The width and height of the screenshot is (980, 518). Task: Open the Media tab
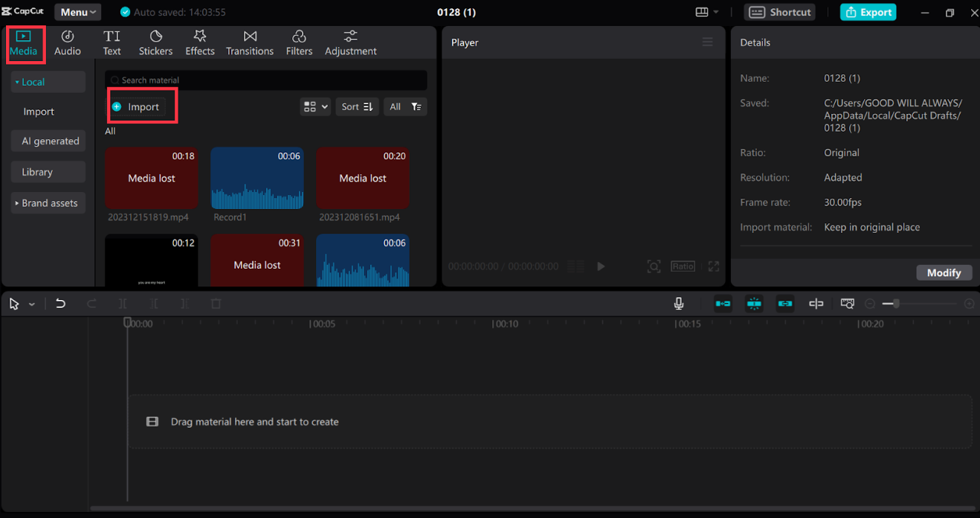pos(23,44)
